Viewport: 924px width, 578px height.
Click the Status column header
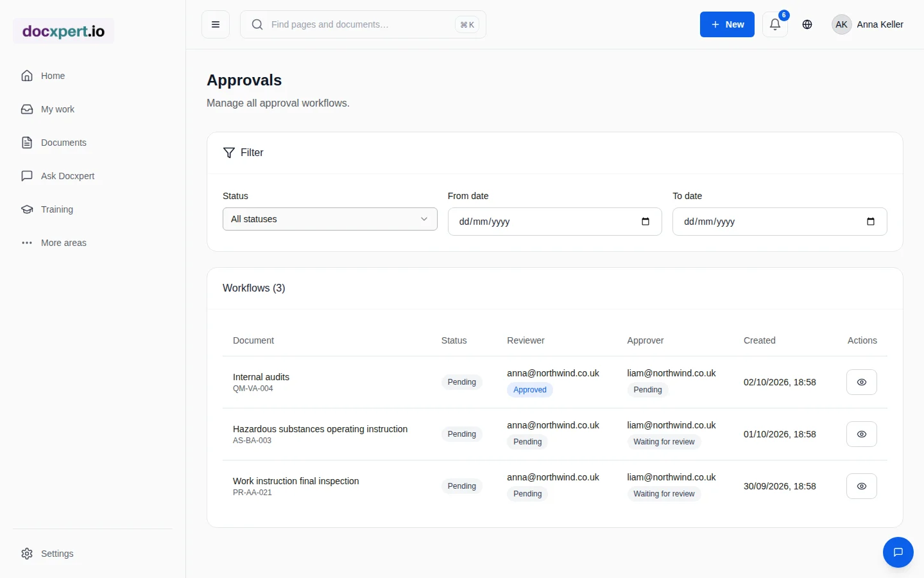[454, 340]
